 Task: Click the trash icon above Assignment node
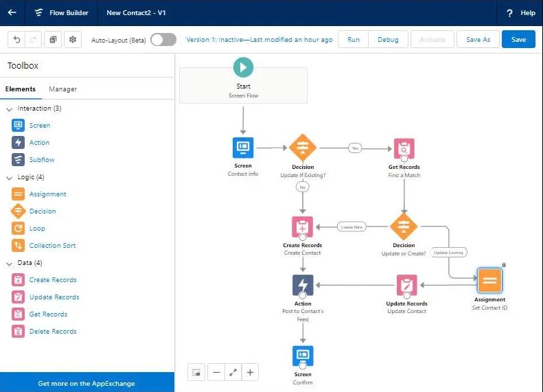click(x=504, y=265)
